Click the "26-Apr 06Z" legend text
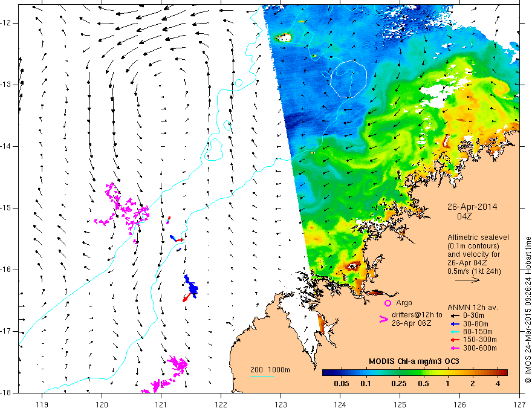Image resolution: width=532 pixels, height=411 pixels. 412,323
